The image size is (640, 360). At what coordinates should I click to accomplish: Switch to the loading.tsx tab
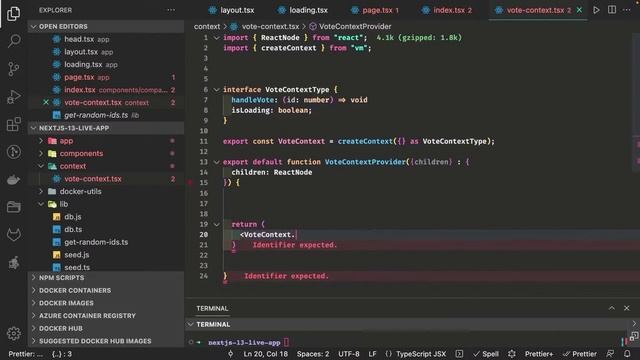point(303,10)
